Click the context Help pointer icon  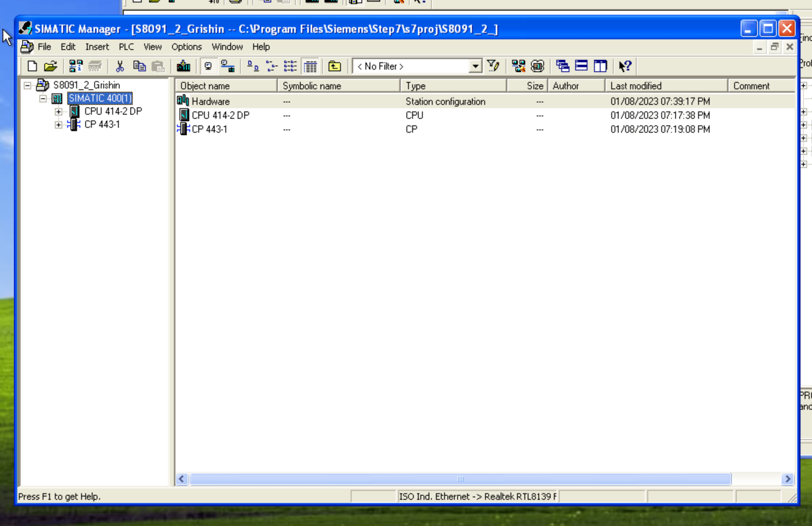pos(626,66)
